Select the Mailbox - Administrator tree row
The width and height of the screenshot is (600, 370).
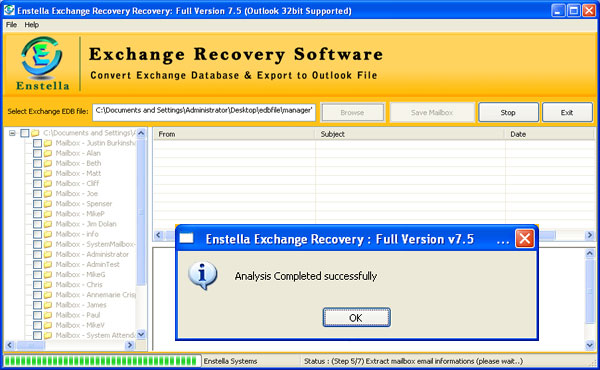(x=92, y=254)
